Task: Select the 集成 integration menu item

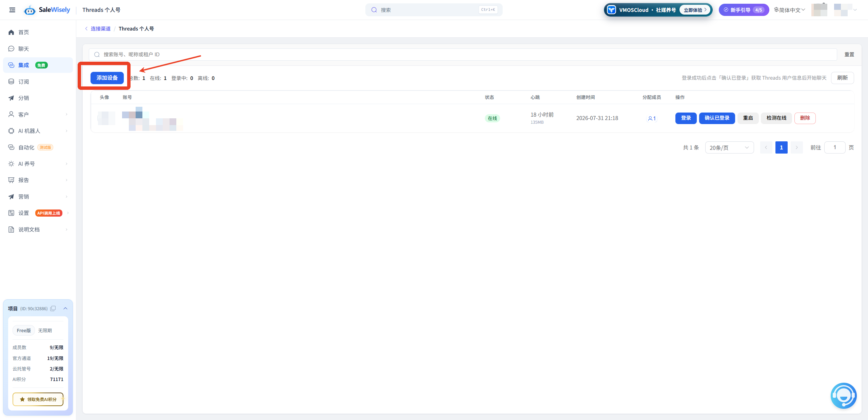Action: (x=38, y=65)
